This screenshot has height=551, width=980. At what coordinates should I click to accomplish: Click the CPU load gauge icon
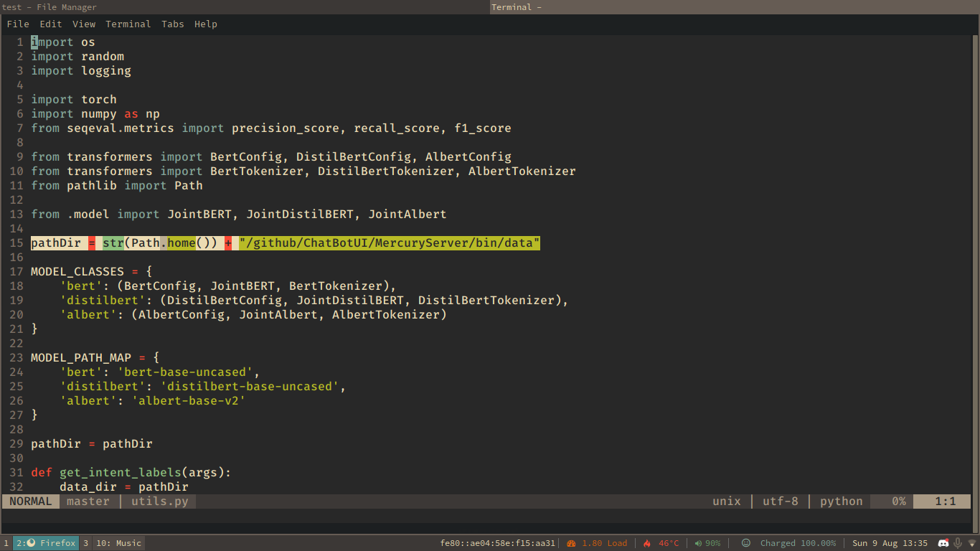point(572,543)
